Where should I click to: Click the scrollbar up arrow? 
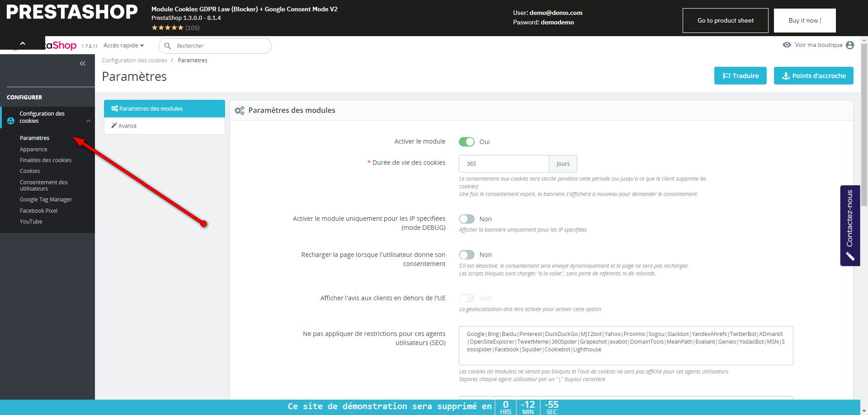[x=864, y=40]
